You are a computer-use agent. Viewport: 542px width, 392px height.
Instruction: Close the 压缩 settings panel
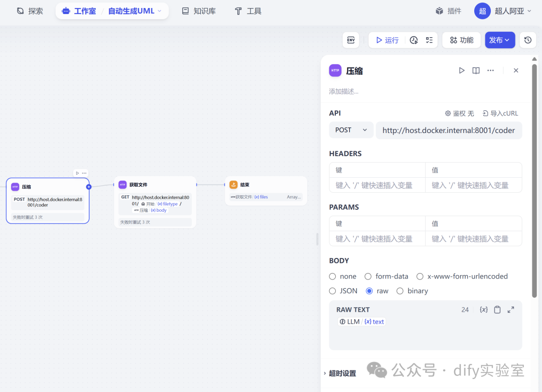point(516,70)
